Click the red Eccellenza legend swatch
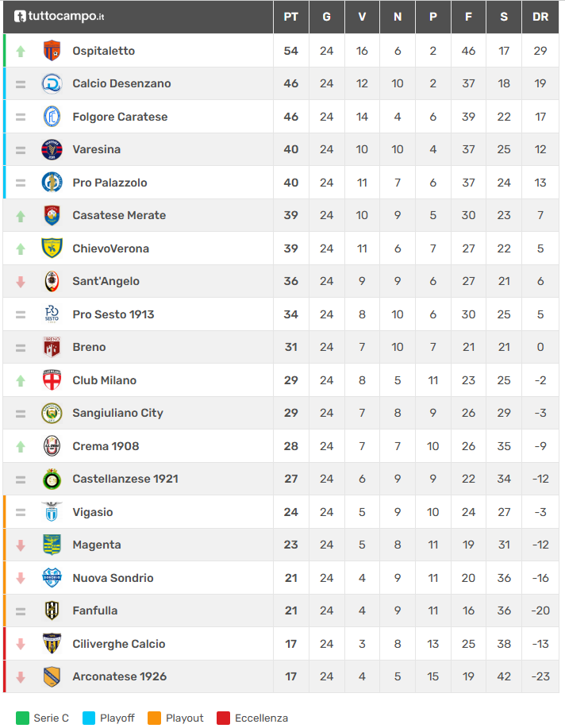This screenshot has height=728, width=565. point(223,718)
